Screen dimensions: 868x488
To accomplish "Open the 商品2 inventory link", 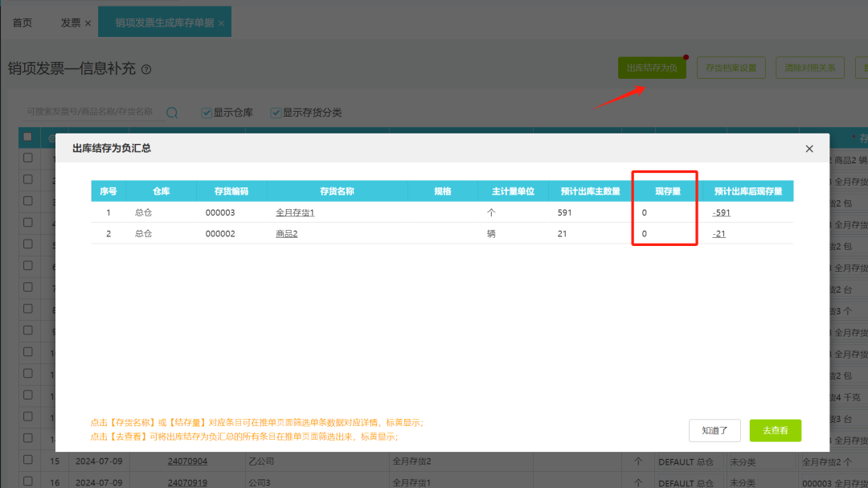I will 288,233.
